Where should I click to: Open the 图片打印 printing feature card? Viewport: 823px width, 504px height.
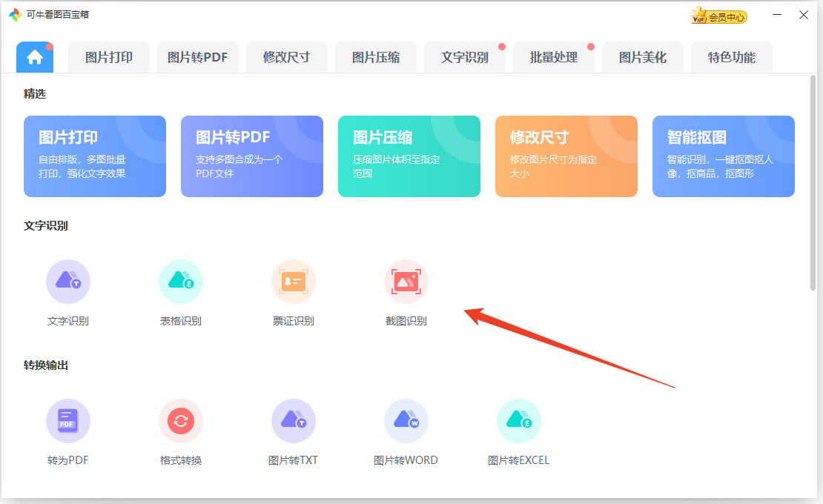[94, 156]
